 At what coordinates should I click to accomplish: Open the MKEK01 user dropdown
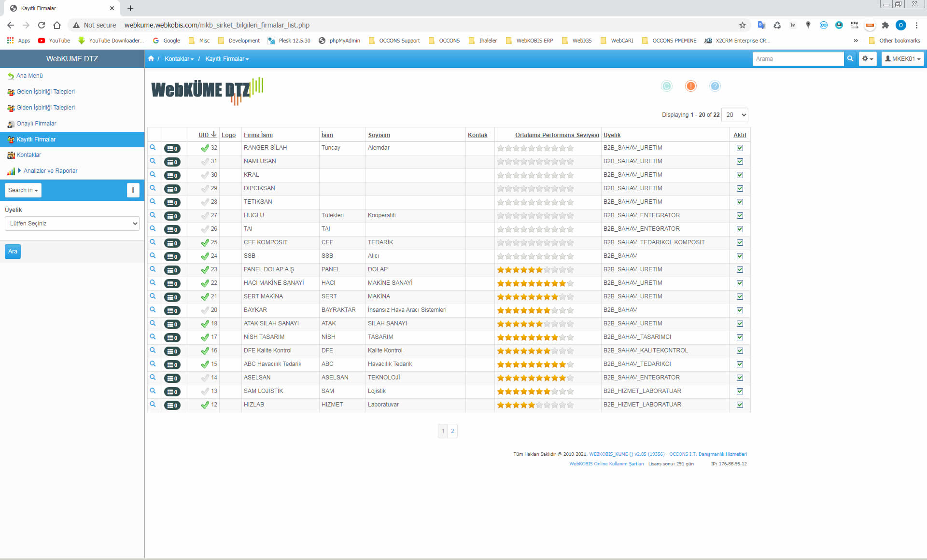pos(902,59)
